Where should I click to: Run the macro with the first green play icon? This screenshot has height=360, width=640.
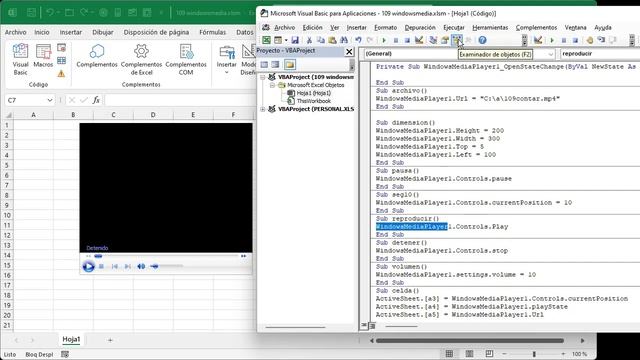coord(384,40)
